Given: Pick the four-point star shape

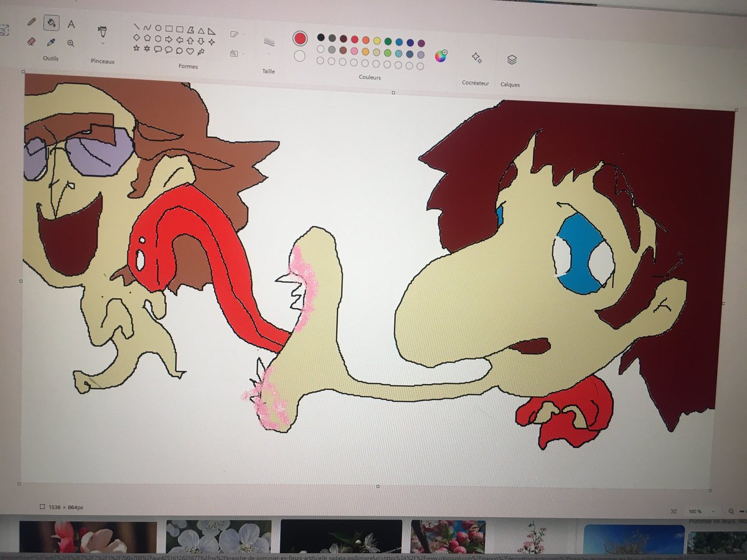Looking at the screenshot, I should pyautogui.click(x=212, y=42).
